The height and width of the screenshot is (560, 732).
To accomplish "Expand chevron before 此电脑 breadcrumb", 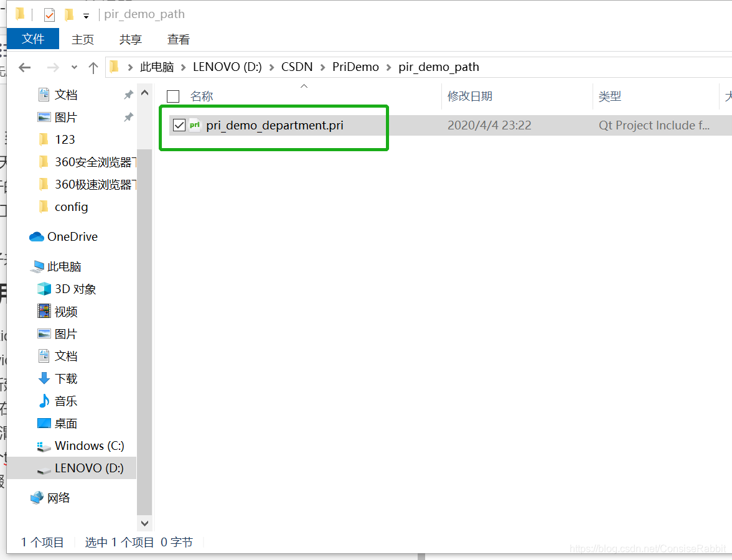I will point(130,68).
